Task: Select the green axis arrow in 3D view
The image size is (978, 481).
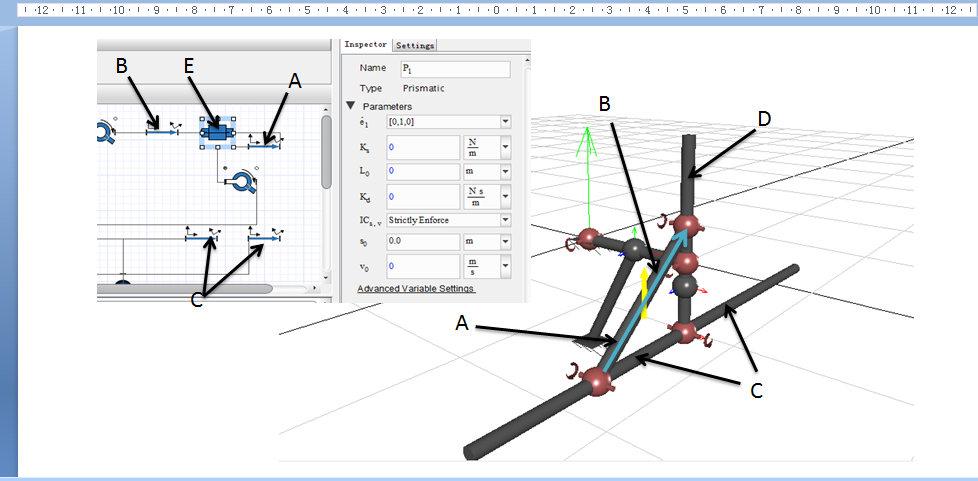Action: 587,177
